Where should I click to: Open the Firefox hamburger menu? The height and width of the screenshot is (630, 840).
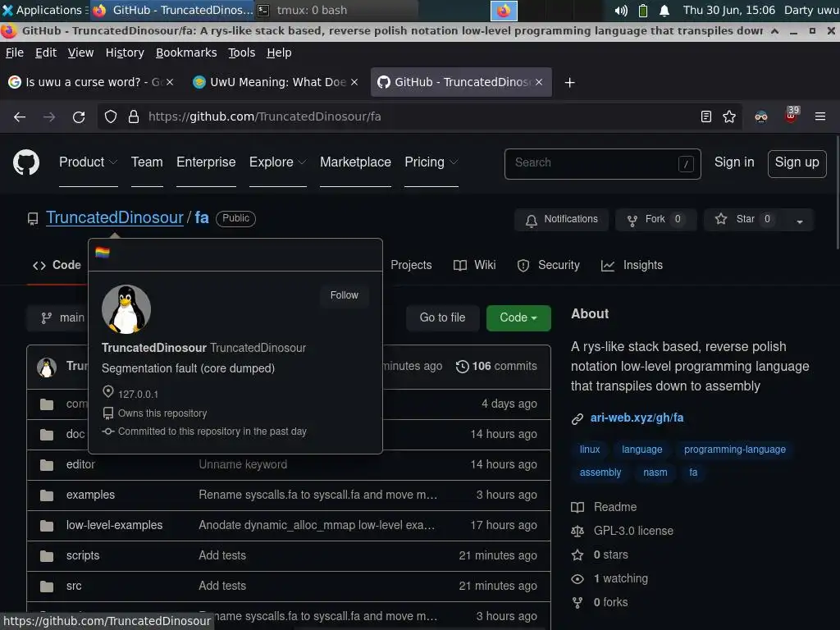pyautogui.click(x=820, y=116)
